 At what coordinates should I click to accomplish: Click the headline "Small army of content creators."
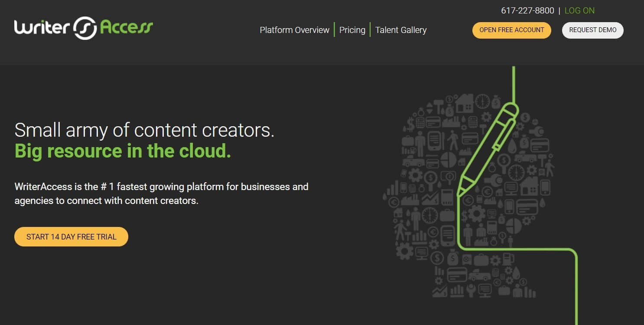(x=144, y=130)
